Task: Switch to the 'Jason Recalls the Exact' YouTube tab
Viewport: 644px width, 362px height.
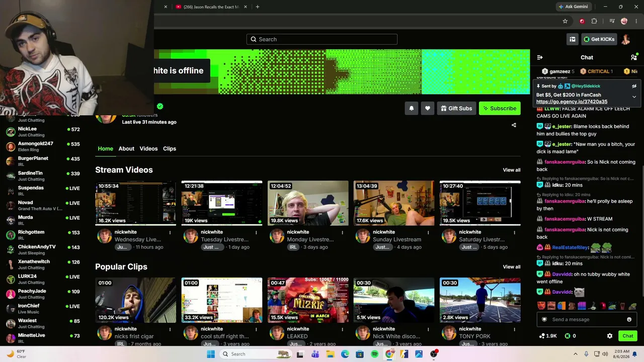Action: 211,7
